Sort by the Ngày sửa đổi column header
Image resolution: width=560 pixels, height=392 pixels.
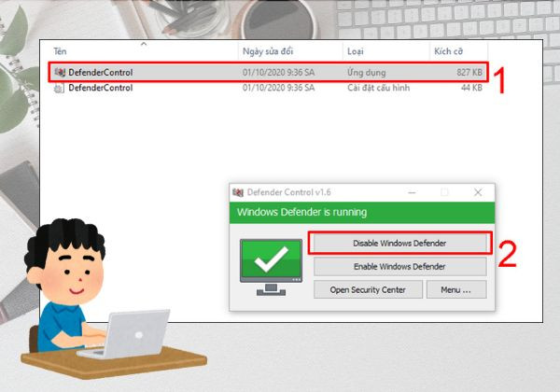[268, 51]
